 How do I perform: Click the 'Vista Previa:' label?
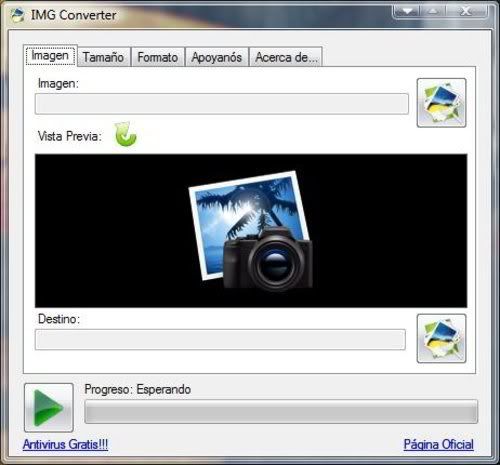tap(70, 136)
